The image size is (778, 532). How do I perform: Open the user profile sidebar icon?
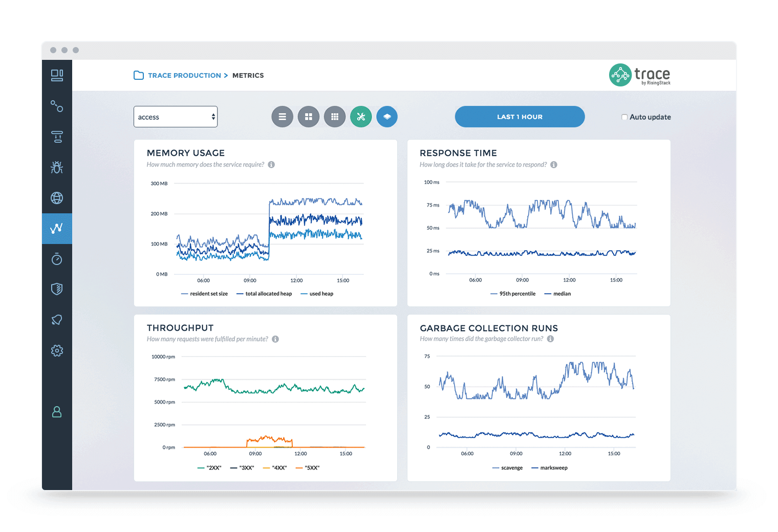57,412
